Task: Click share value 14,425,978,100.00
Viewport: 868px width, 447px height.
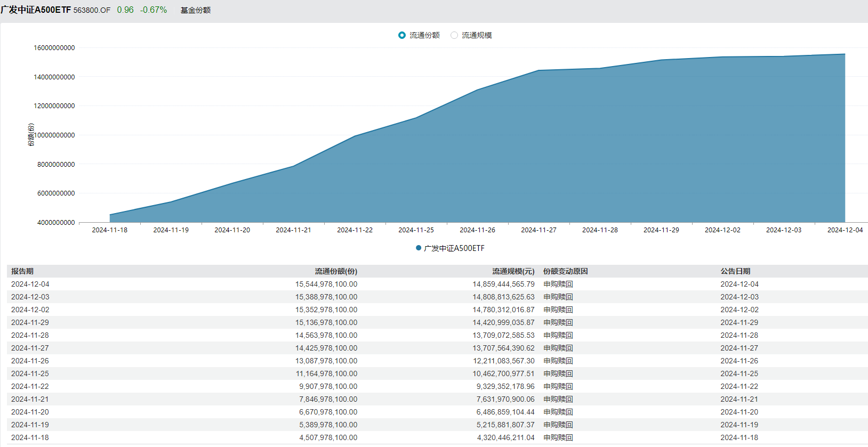Action: 326,348
